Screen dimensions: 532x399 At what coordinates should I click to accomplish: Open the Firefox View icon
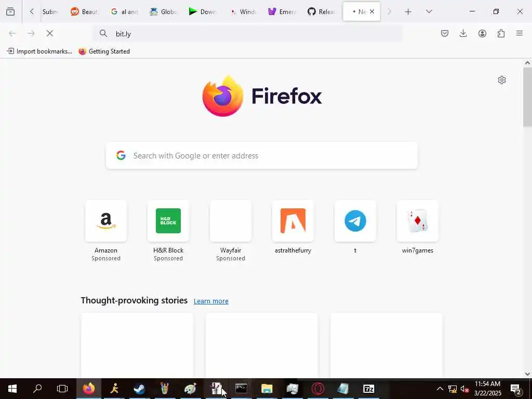pyautogui.click(x=10, y=11)
